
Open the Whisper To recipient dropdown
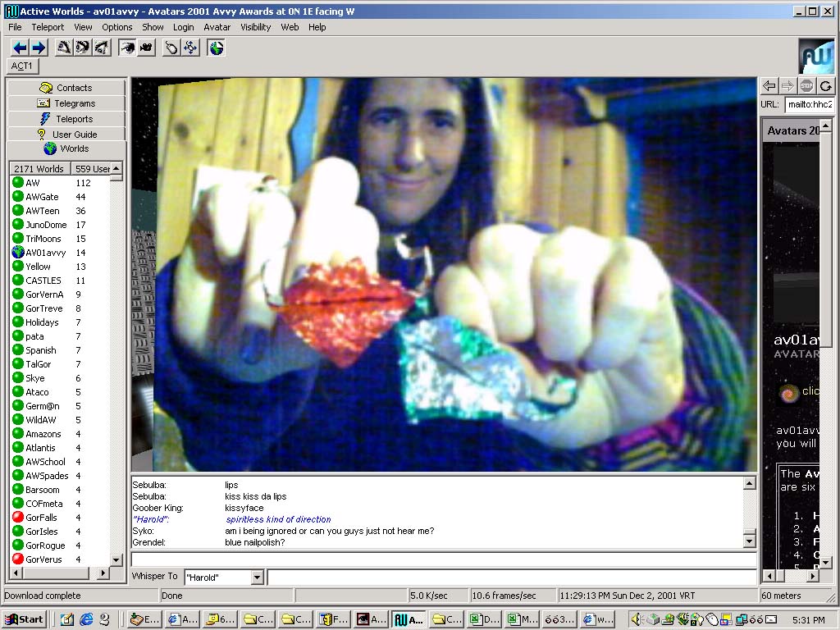pyautogui.click(x=257, y=577)
